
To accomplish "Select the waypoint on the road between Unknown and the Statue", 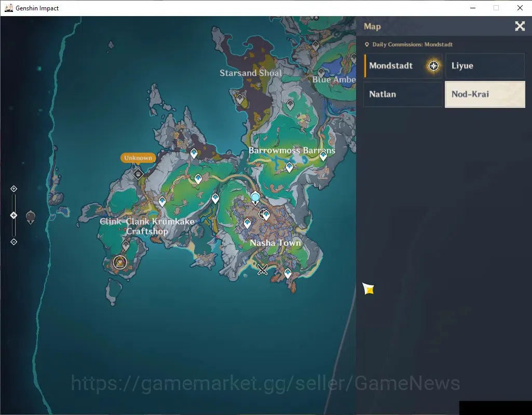I will coord(198,178).
